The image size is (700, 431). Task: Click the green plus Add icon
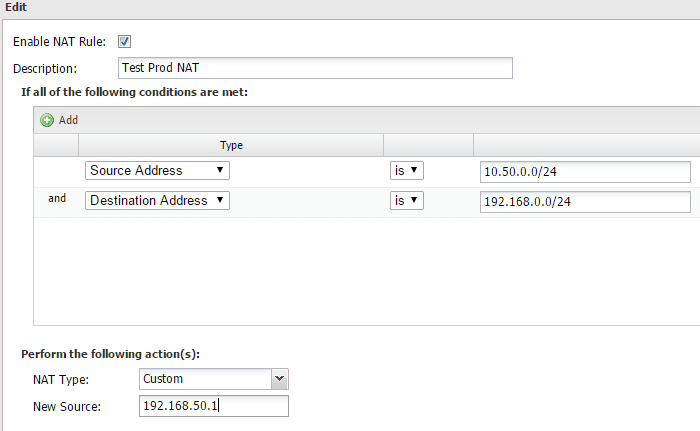pyautogui.click(x=47, y=120)
